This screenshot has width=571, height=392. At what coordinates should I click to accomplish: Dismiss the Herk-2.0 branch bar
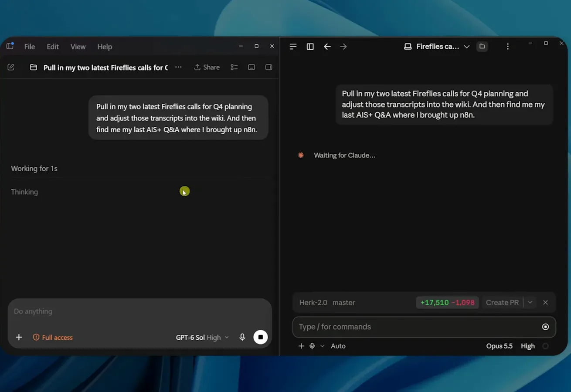(545, 302)
